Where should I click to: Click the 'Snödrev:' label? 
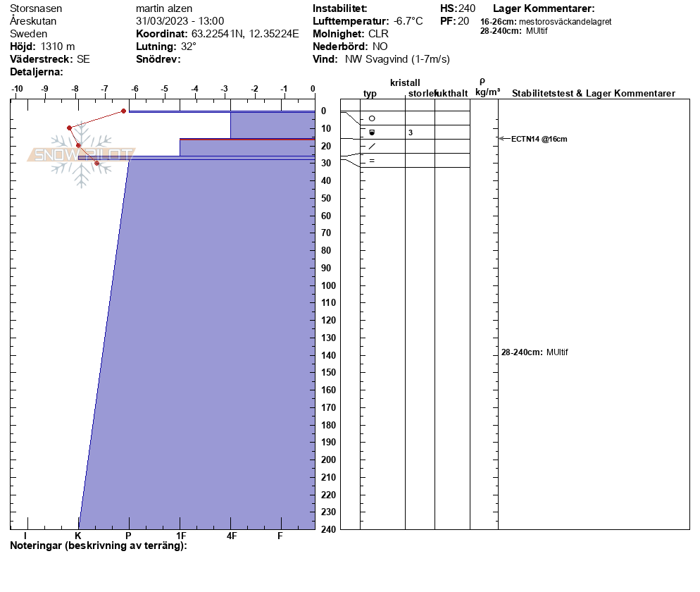158,59
